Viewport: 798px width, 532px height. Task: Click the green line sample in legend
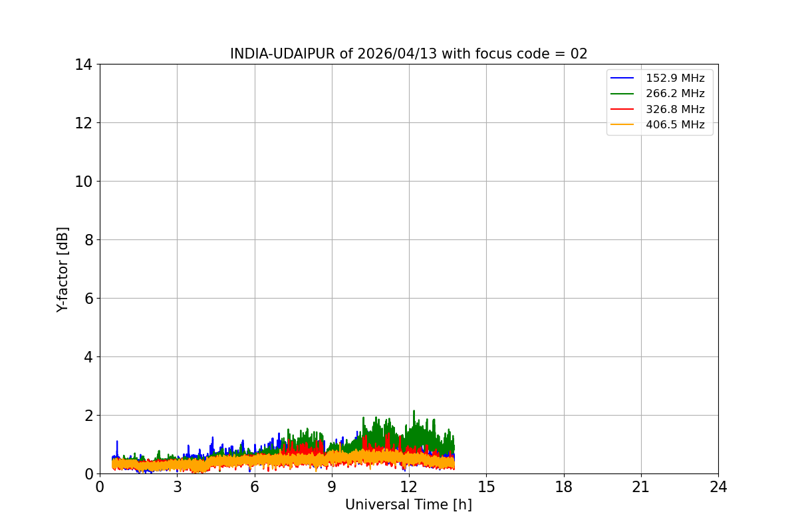[623, 94]
